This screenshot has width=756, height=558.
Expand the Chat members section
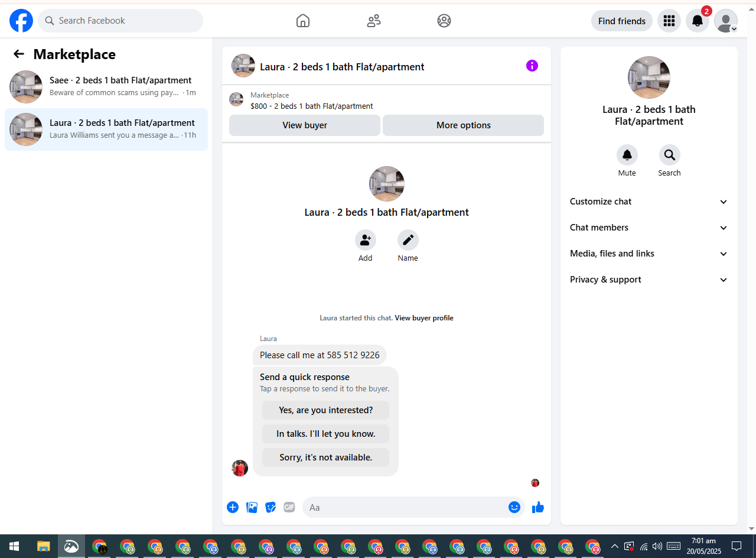(649, 228)
